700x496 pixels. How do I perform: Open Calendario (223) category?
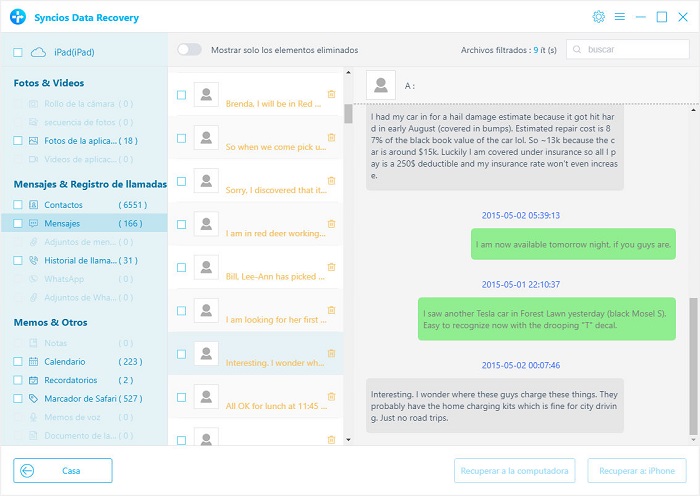(x=84, y=362)
